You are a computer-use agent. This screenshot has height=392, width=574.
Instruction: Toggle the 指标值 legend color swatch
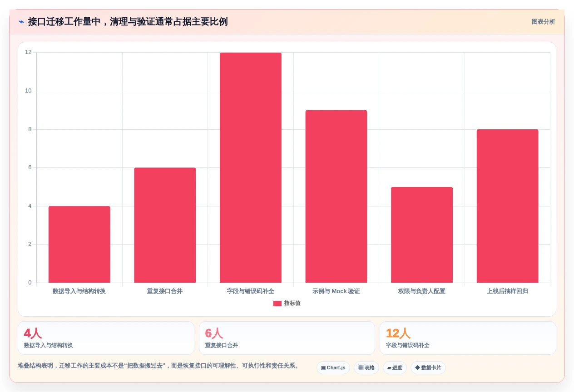(x=277, y=304)
